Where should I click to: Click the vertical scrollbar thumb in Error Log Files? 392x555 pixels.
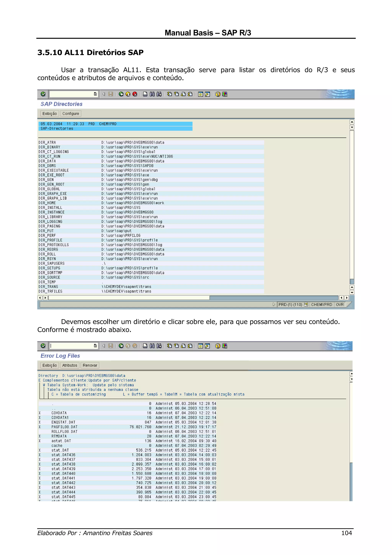[351, 422]
